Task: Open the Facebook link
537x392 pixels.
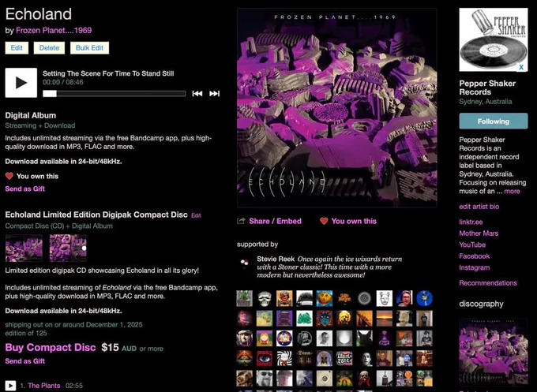Action: point(475,256)
